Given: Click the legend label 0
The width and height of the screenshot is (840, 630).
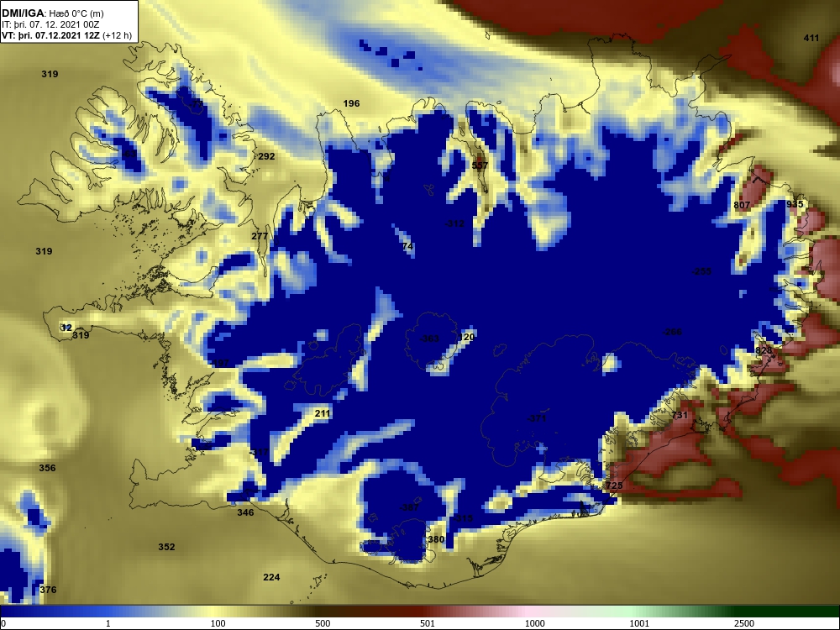Looking at the screenshot, I should click(x=3, y=623).
